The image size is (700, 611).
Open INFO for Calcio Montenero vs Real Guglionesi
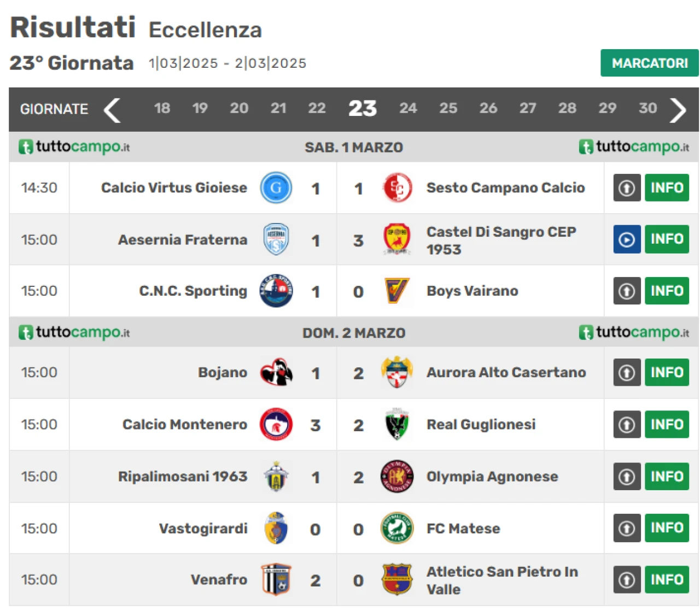click(x=667, y=424)
